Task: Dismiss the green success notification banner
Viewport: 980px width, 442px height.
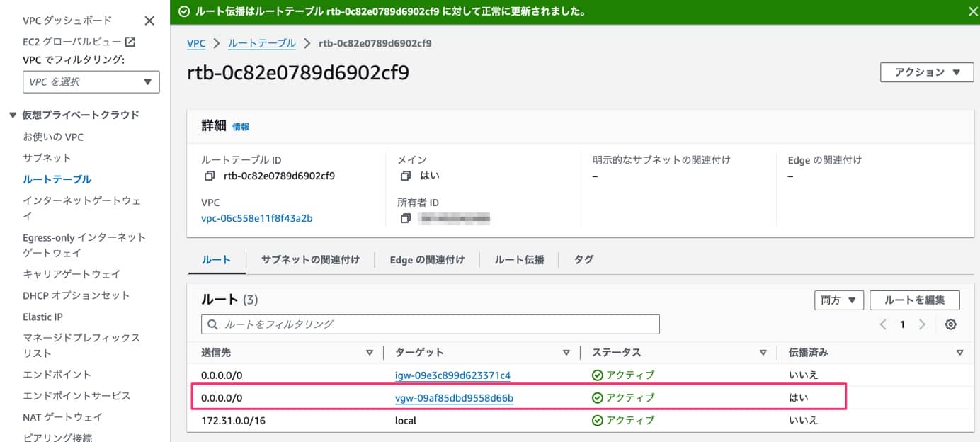Action: click(x=972, y=11)
